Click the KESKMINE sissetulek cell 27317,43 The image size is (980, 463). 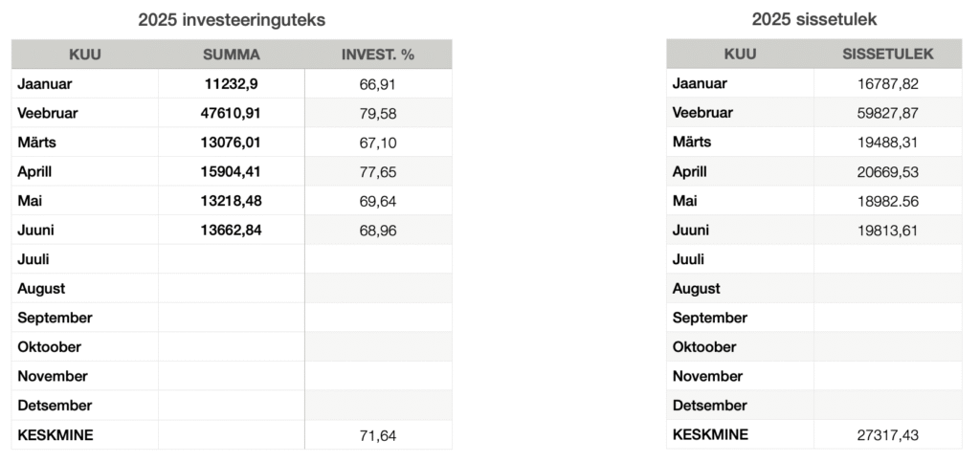point(887,434)
